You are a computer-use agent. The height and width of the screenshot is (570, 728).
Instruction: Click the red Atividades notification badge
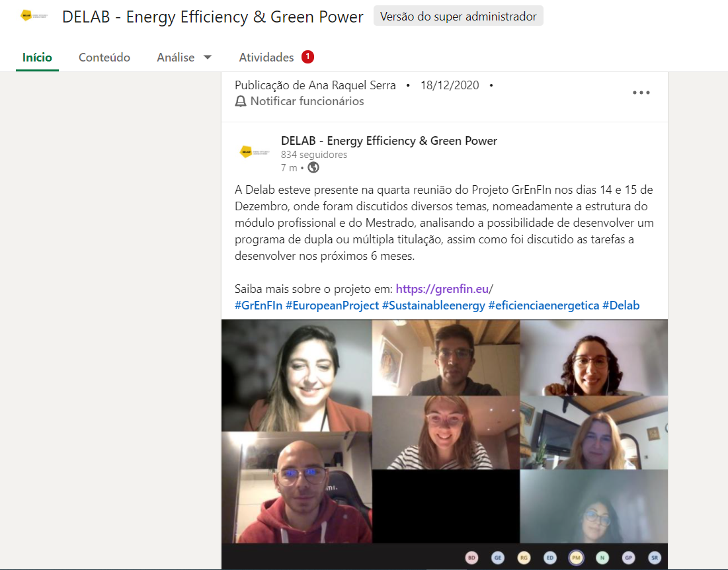307,57
